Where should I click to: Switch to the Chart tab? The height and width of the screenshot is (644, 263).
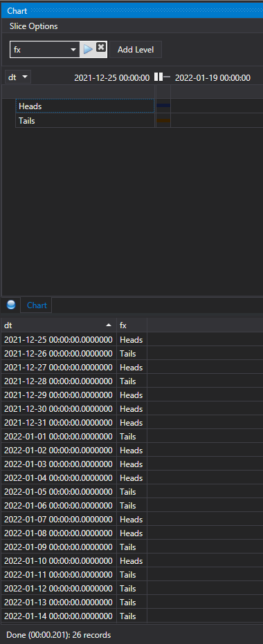pyautogui.click(x=37, y=305)
